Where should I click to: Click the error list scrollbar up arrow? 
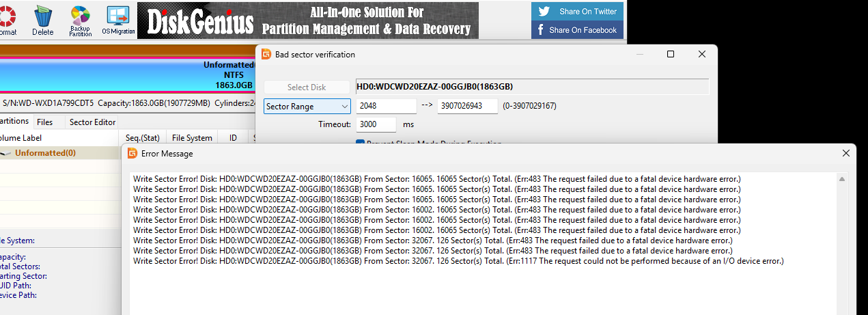(843, 179)
